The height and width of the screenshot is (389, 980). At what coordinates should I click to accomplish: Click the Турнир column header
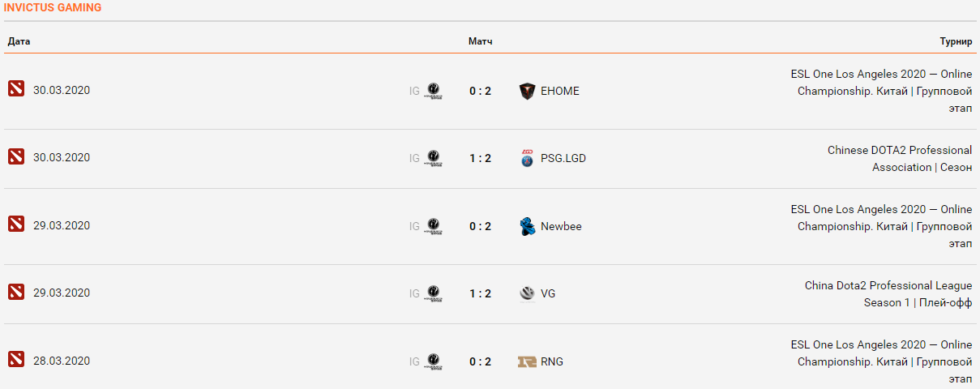click(956, 41)
